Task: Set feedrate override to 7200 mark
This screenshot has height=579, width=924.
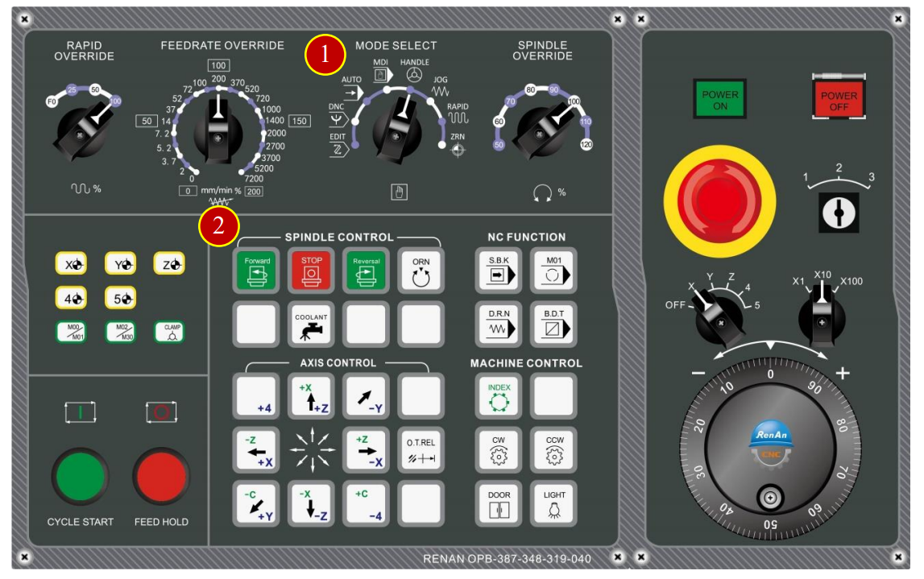Action: coord(254,179)
